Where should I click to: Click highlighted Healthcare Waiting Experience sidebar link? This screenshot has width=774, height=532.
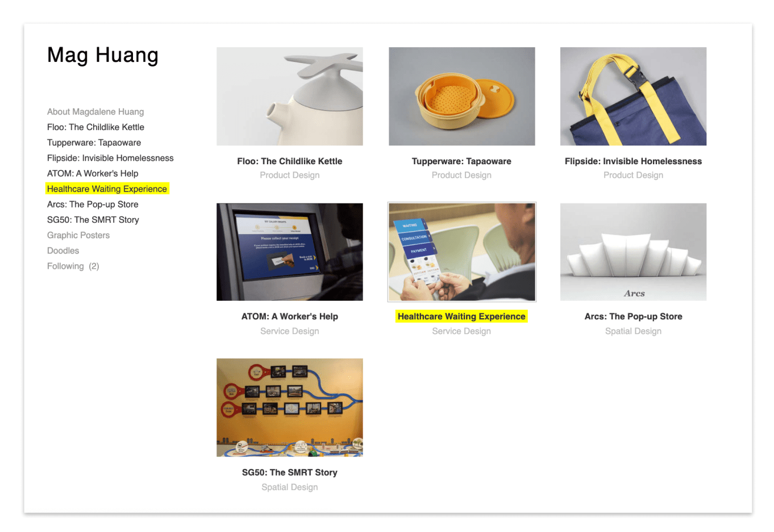(107, 189)
